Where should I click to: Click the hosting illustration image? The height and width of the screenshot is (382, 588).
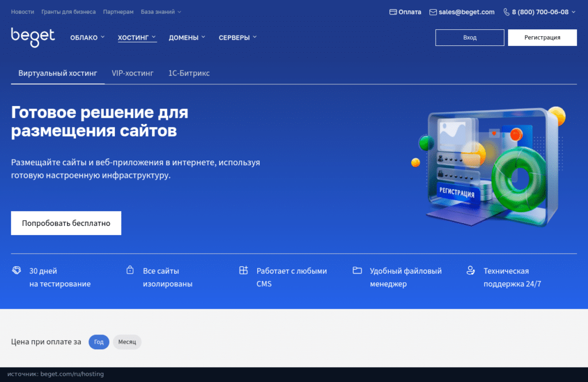[x=489, y=167]
